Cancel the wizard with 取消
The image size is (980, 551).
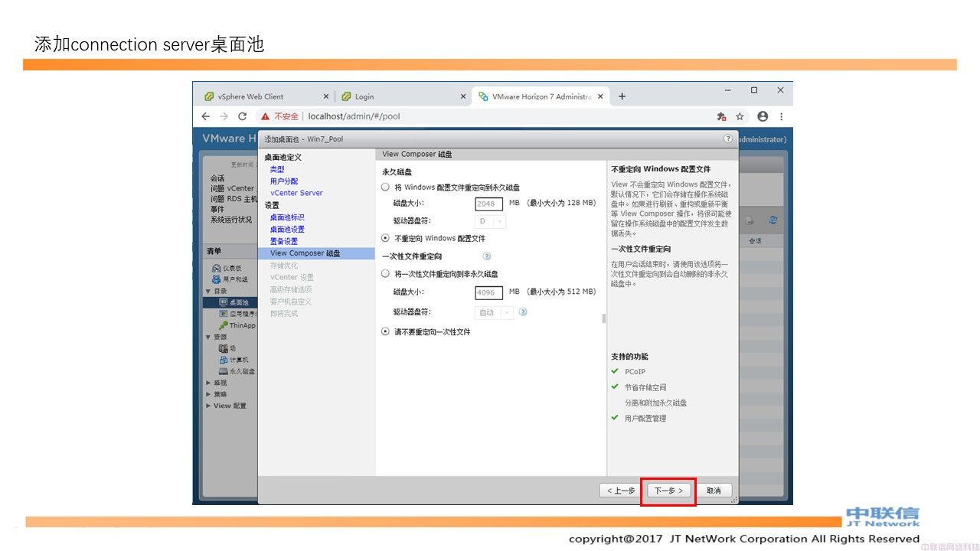tap(714, 491)
